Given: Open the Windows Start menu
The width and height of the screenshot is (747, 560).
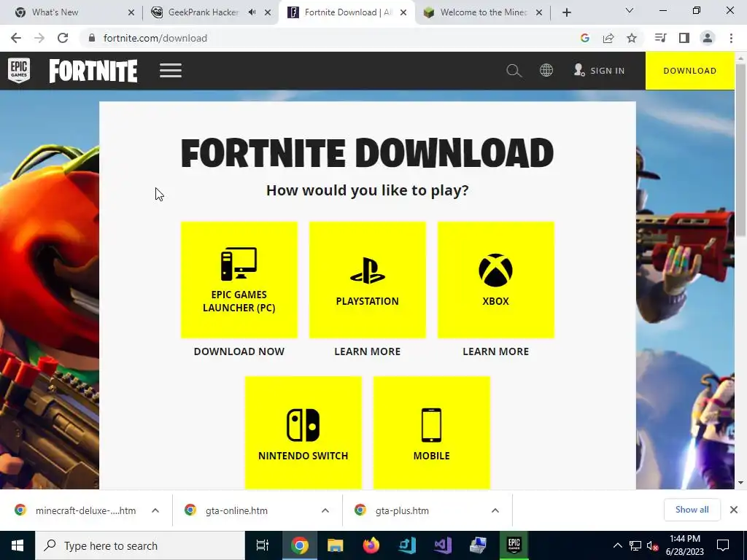Looking at the screenshot, I should click(x=18, y=545).
